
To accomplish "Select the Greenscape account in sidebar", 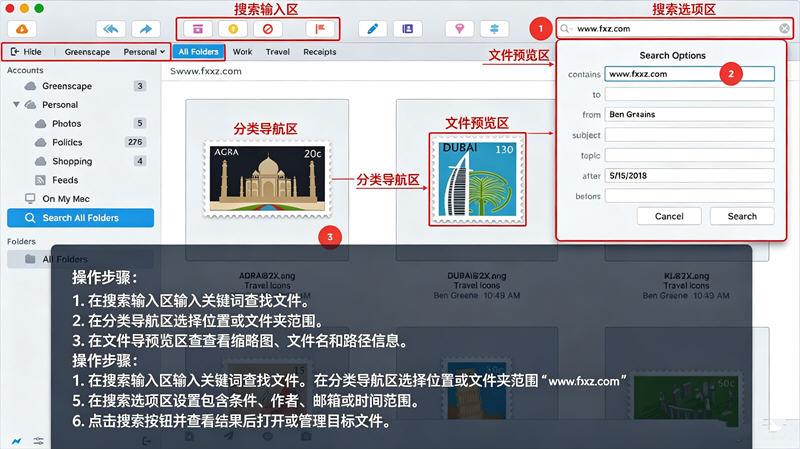I will (x=81, y=86).
